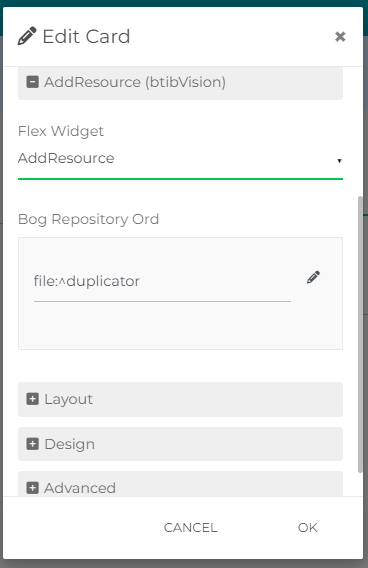Click the dialog's vertical scrollbar

(360, 334)
